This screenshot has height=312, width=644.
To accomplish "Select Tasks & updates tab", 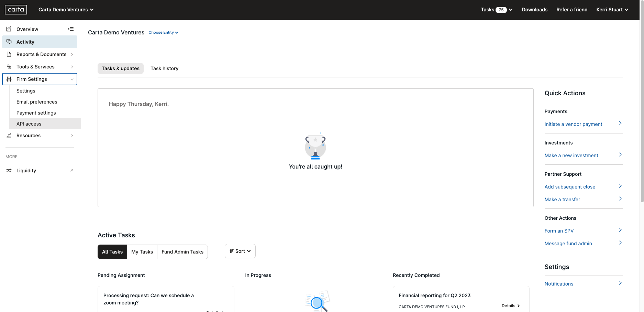I will (121, 68).
